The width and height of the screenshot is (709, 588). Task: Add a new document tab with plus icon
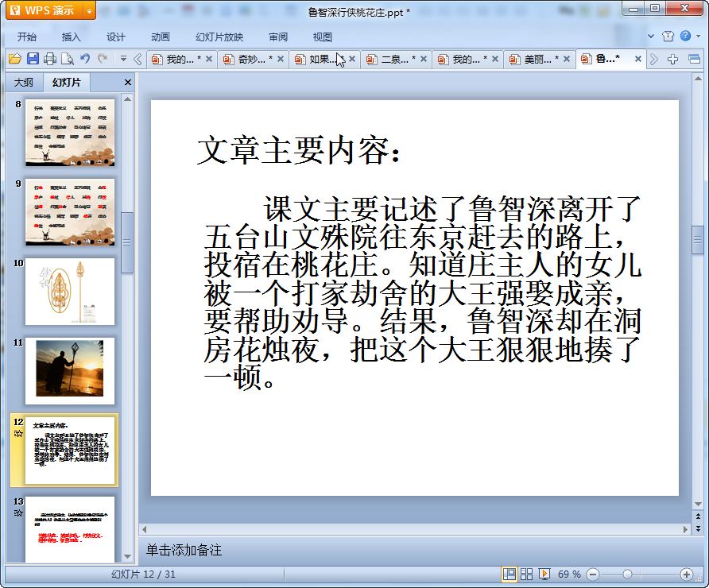pos(672,60)
